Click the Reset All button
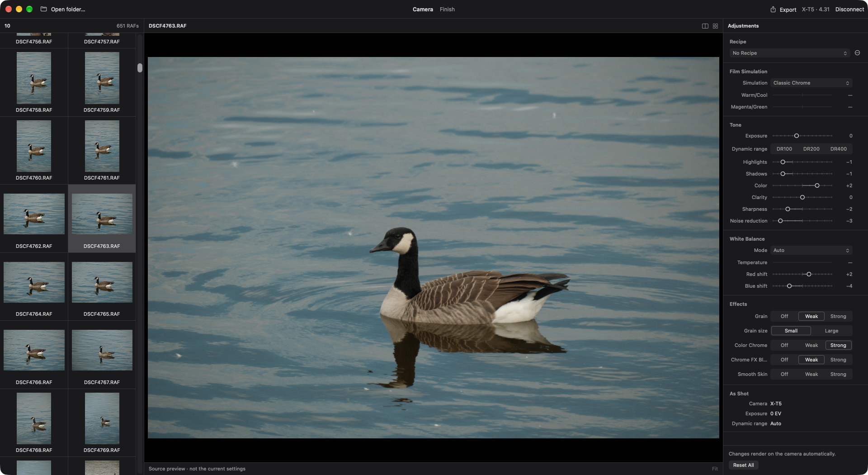Screen dimensions: 868x475 pos(743,465)
